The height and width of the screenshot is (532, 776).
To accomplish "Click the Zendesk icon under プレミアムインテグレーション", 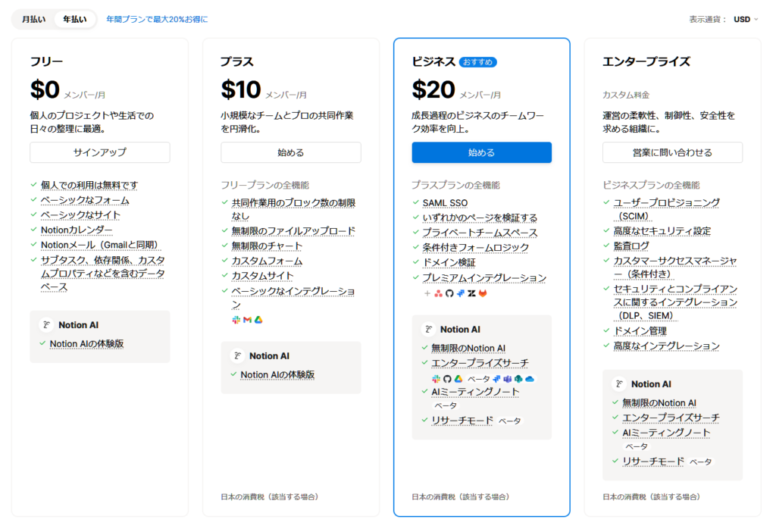I will [471, 293].
